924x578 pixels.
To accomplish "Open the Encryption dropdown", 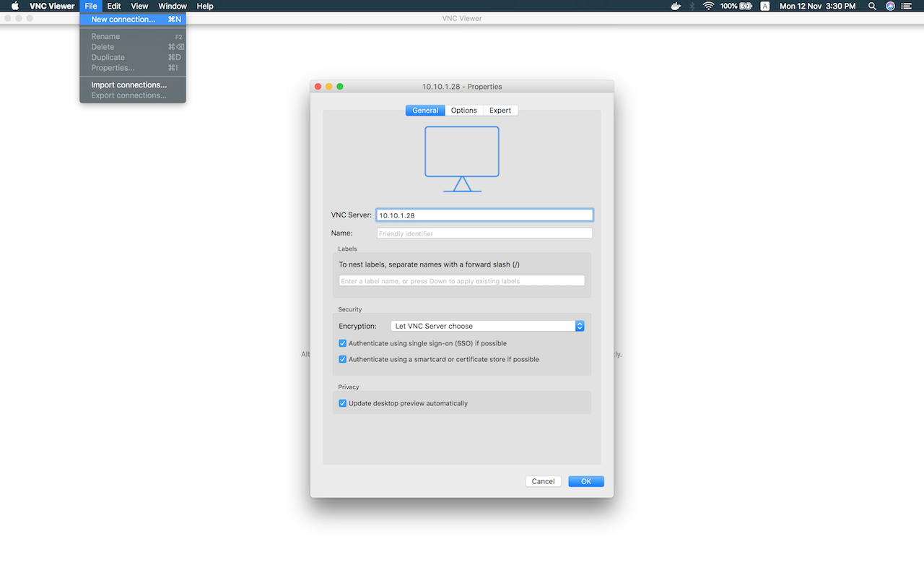I will (487, 326).
